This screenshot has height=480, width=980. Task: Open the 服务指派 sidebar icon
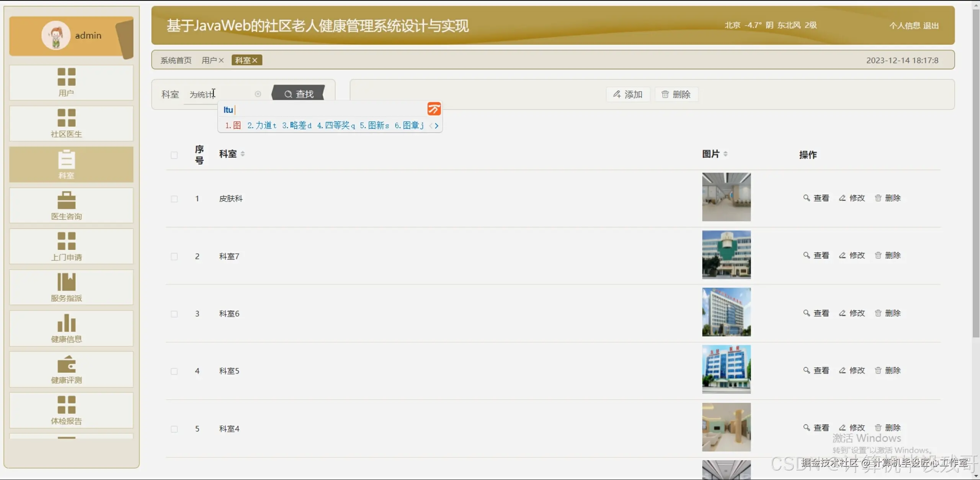point(66,282)
